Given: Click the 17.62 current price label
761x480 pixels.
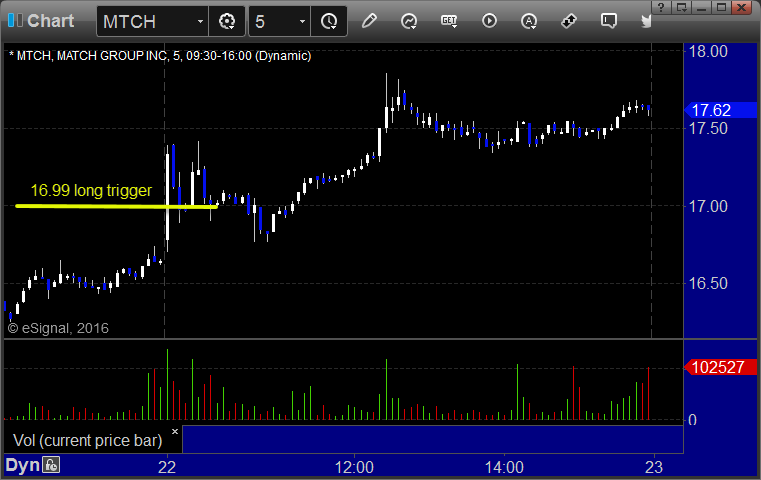Looking at the screenshot, I should (x=721, y=110).
